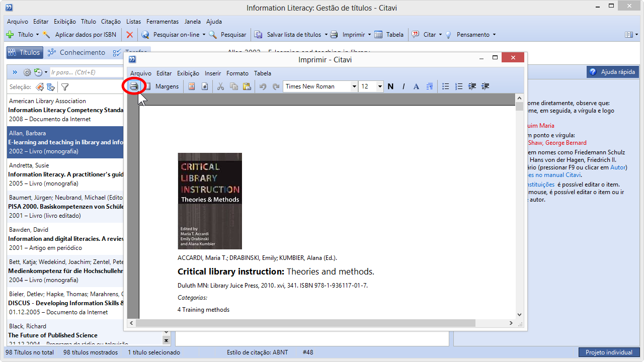Expand the Citar dropdown arrow
The height and width of the screenshot is (362, 644).
coord(440,35)
